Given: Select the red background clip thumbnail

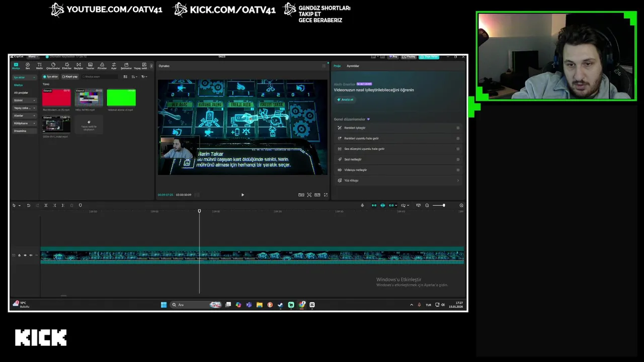Looking at the screenshot, I should pos(56,98).
